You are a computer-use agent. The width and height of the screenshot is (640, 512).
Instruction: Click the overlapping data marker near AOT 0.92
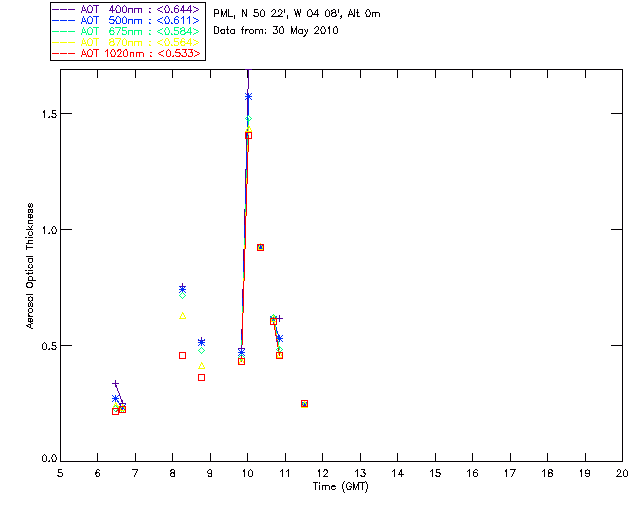pyautogui.click(x=260, y=247)
